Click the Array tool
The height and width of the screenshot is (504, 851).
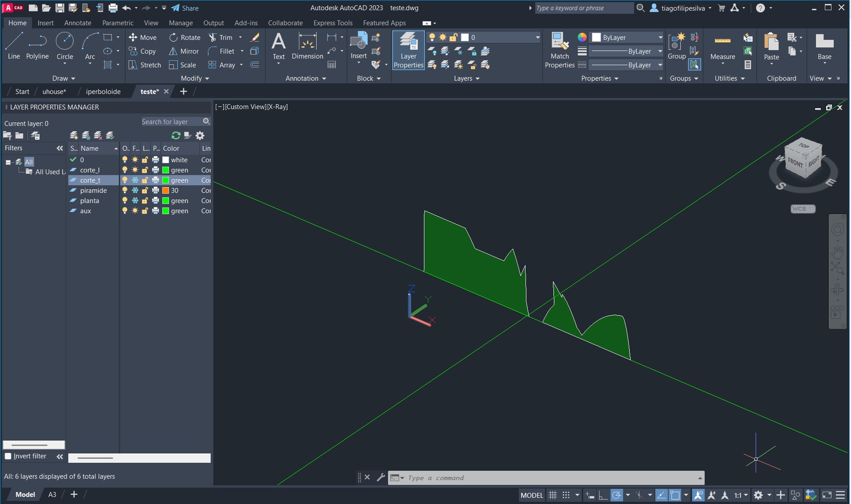[222, 65]
